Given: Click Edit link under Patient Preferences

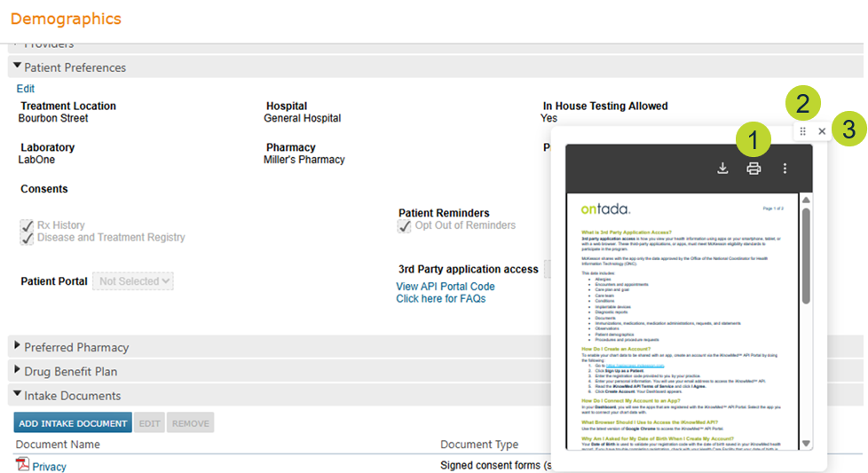Looking at the screenshot, I should [26, 89].
